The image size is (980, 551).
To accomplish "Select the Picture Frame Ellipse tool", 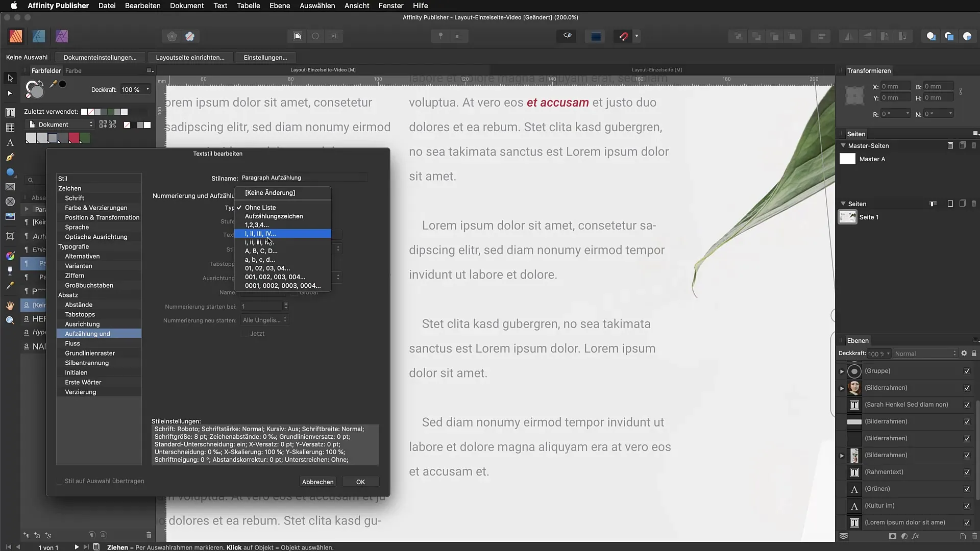I will tap(10, 202).
